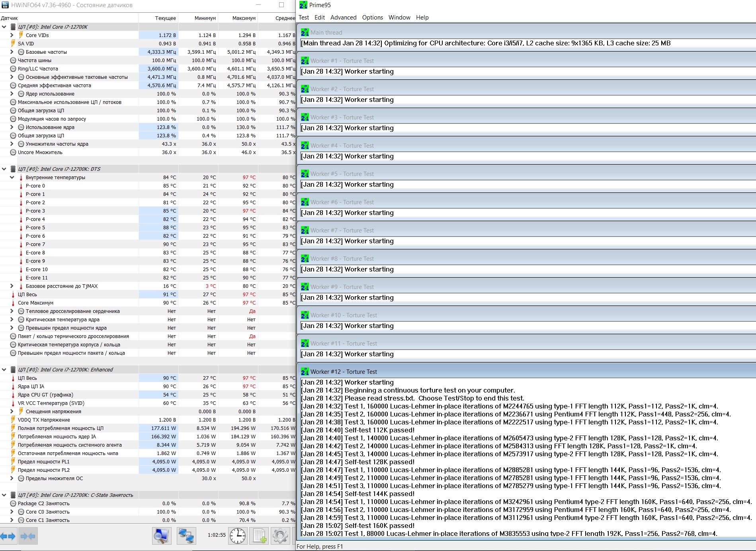Click the circle icon beside Package C2 Занятость
This screenshot has width=756, height=551.
(13, 504)
